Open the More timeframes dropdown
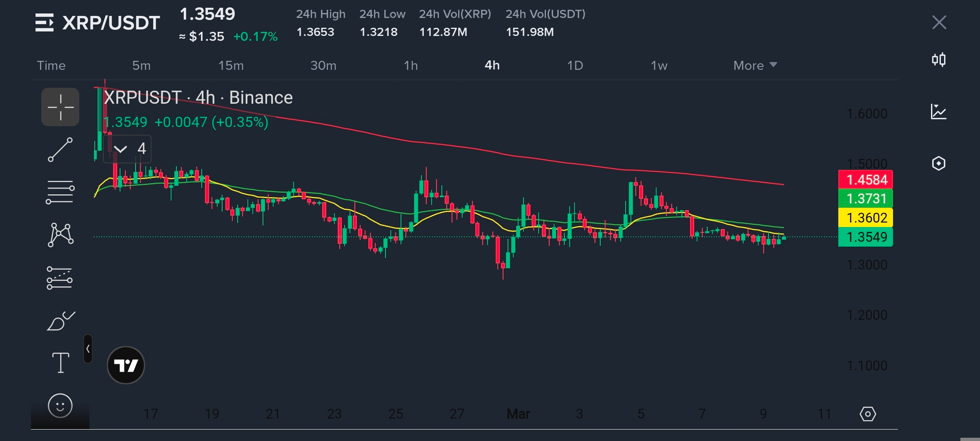Screen dimensions: 980x441 coord(755,65)
